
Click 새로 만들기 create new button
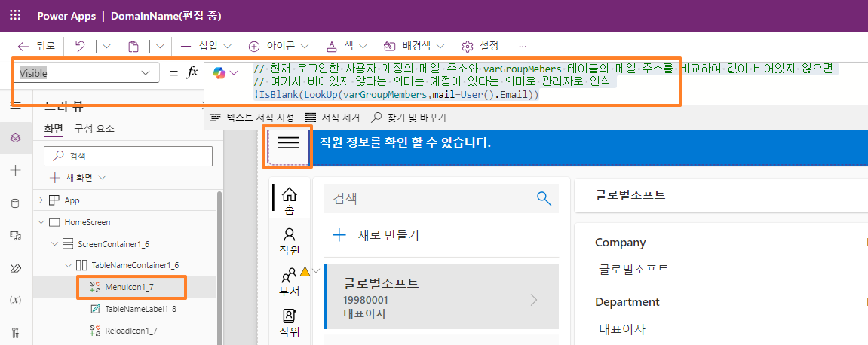376,236
